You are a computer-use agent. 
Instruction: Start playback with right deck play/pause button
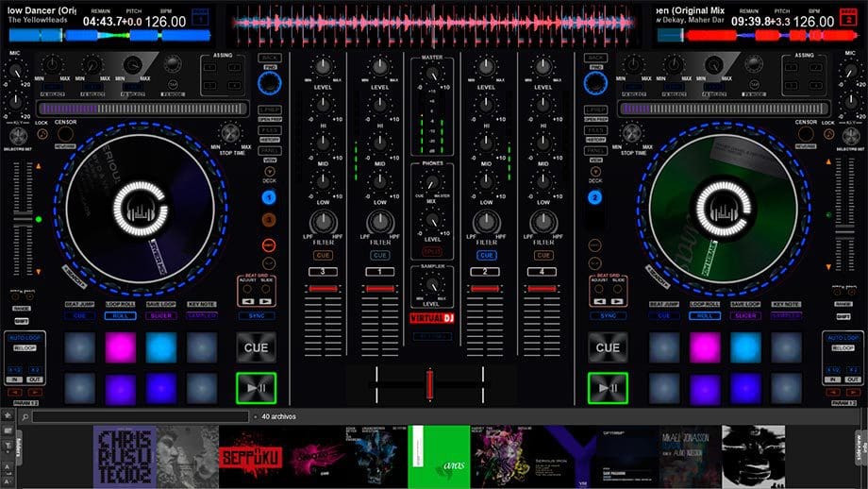pos(608,388)
